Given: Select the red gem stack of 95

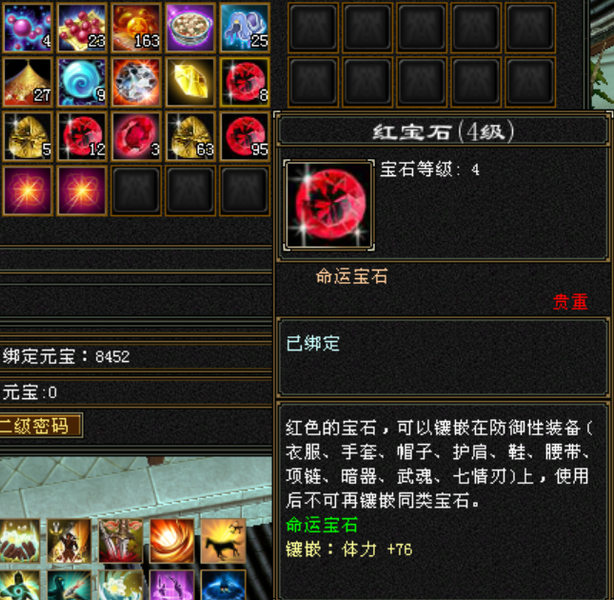Looking at the screenshot, I should click(245, 136).
